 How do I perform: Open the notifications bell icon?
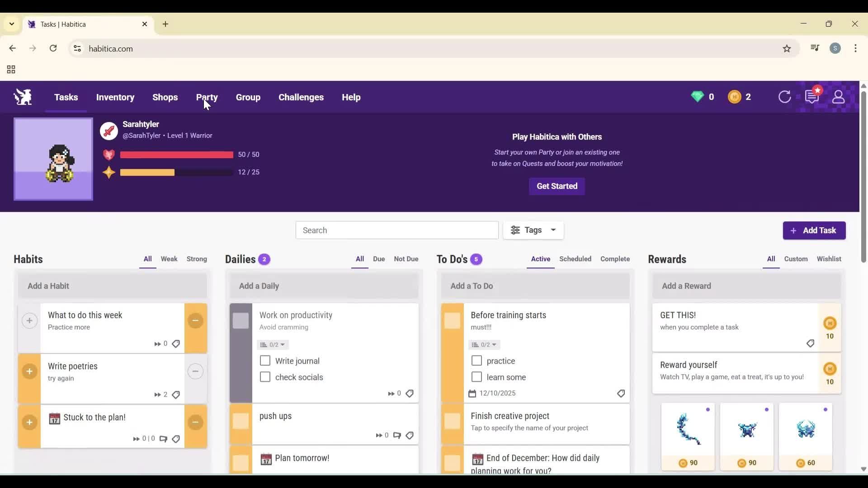pyautogui.click(x=812, y=97)
